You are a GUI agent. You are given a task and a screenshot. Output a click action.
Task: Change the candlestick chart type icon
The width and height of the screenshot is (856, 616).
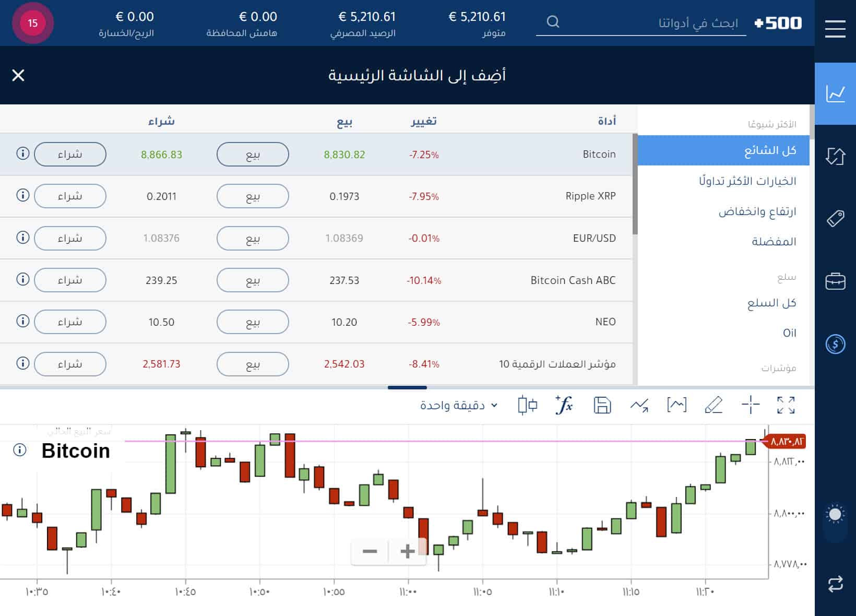pos(527,405)
